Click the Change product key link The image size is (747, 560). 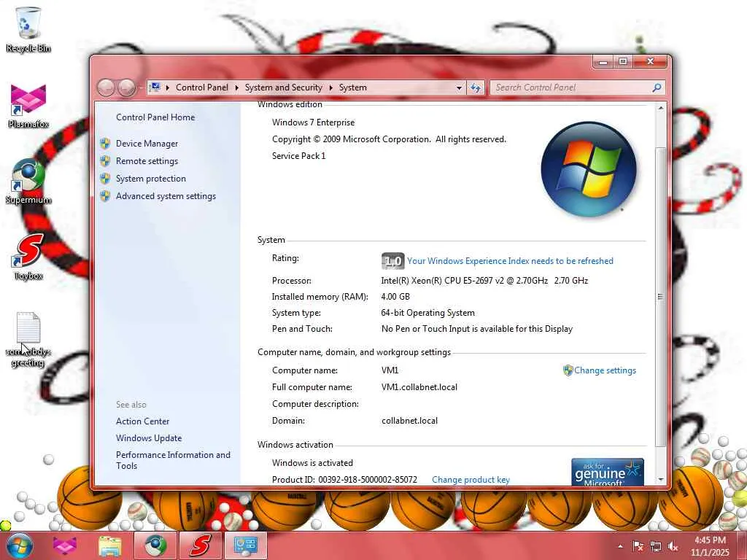point(471,480)
